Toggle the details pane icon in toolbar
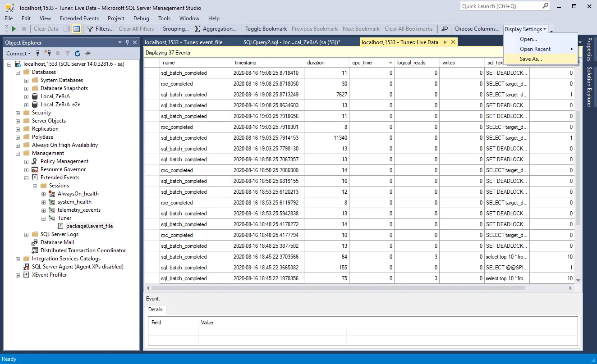 click(x=77, y=29)
